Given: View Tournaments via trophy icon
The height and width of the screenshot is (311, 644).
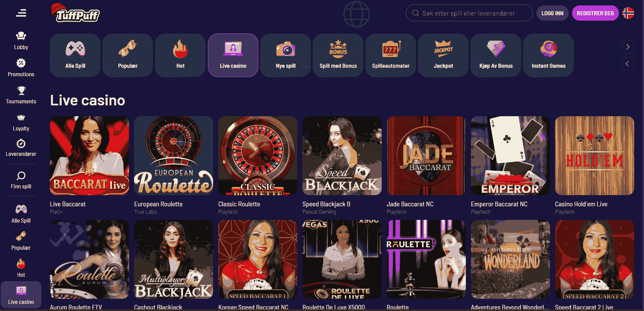Looking at the screenshot, I should coord(21,90).
